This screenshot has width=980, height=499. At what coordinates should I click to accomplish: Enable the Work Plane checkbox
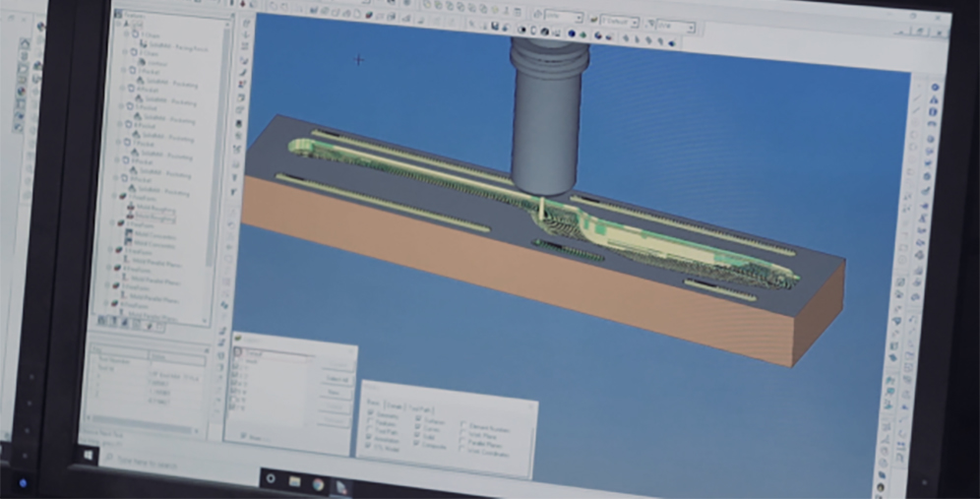pyautogui.click(x=463, y=433)
